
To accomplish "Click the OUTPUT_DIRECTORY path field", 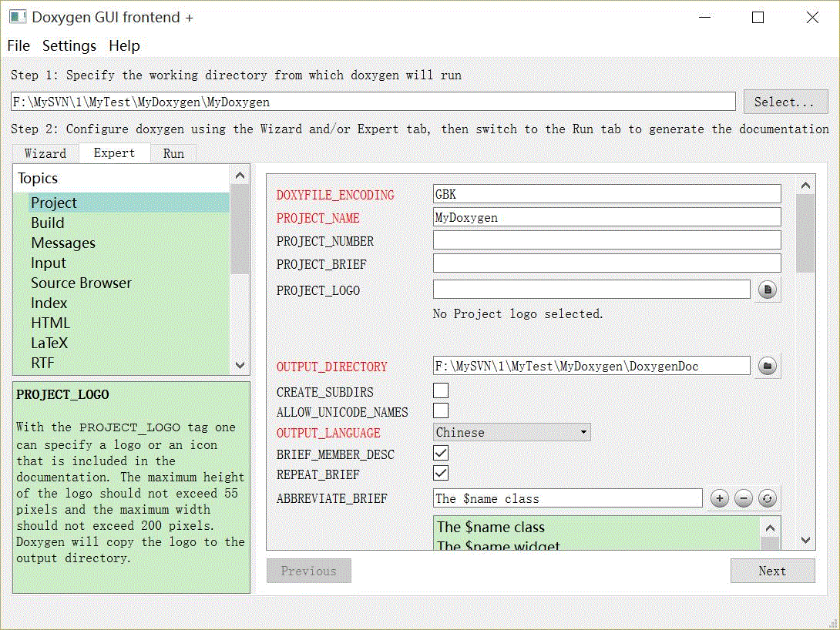I will [x=591, y=366].
